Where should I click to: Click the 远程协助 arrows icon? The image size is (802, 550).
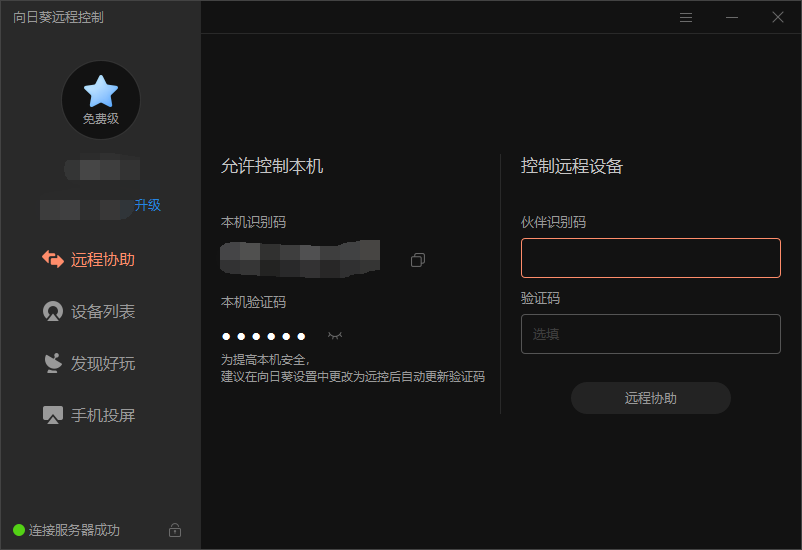click(53, 259)
